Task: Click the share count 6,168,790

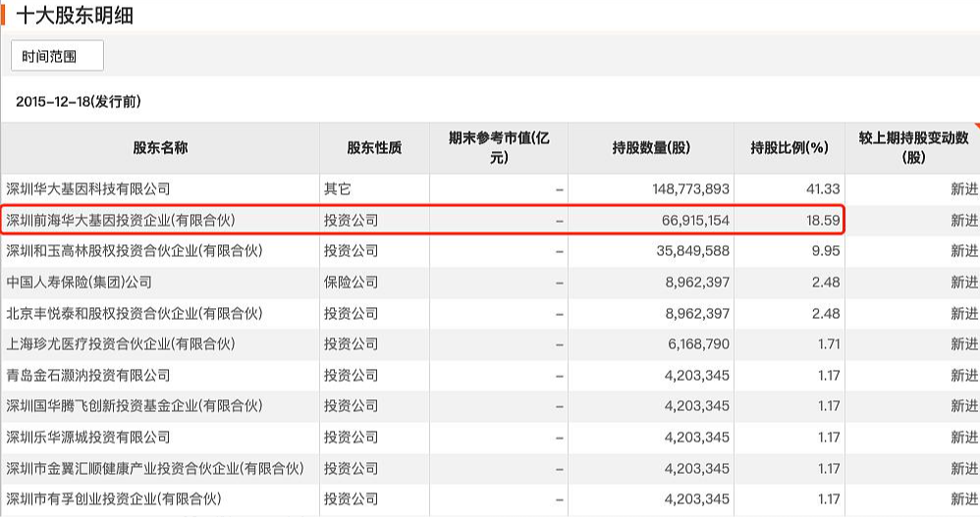Action: 699,343
